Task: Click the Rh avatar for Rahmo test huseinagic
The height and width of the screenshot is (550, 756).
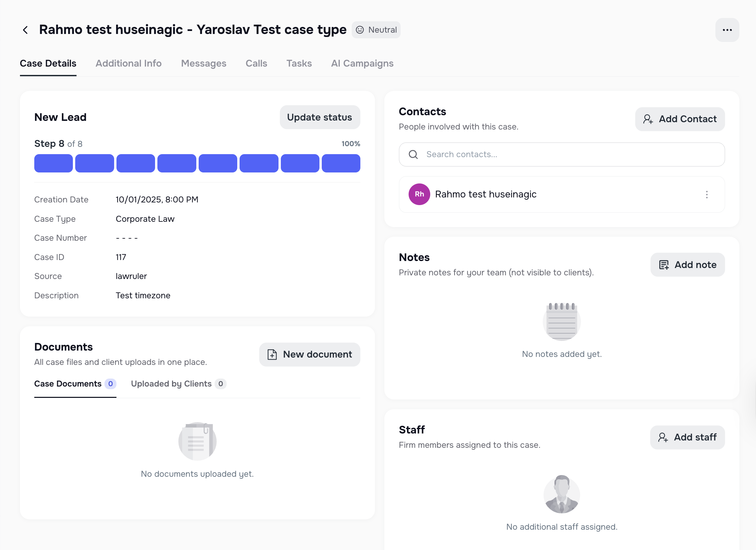Action: point(419,194)
